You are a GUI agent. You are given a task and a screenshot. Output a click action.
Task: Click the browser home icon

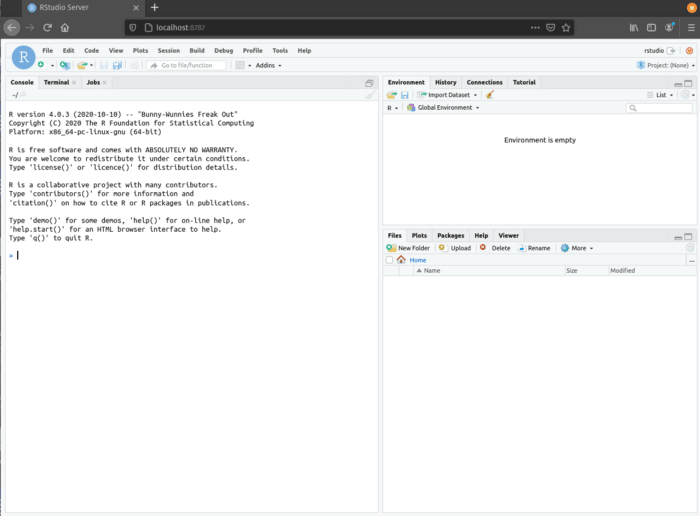(x=65, y=28)
